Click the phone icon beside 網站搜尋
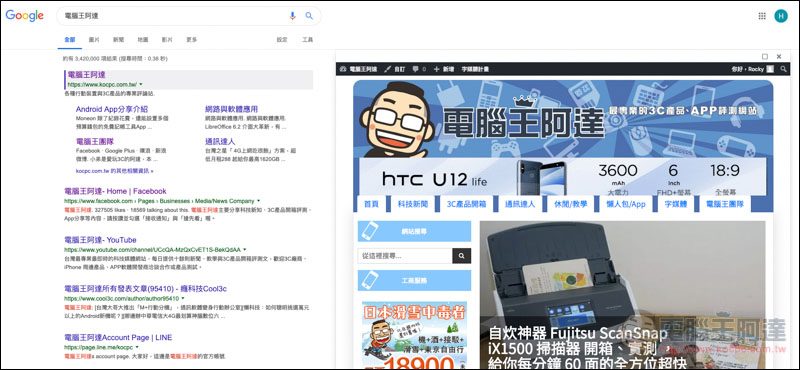800x370 pixels. tap(369, 231)
